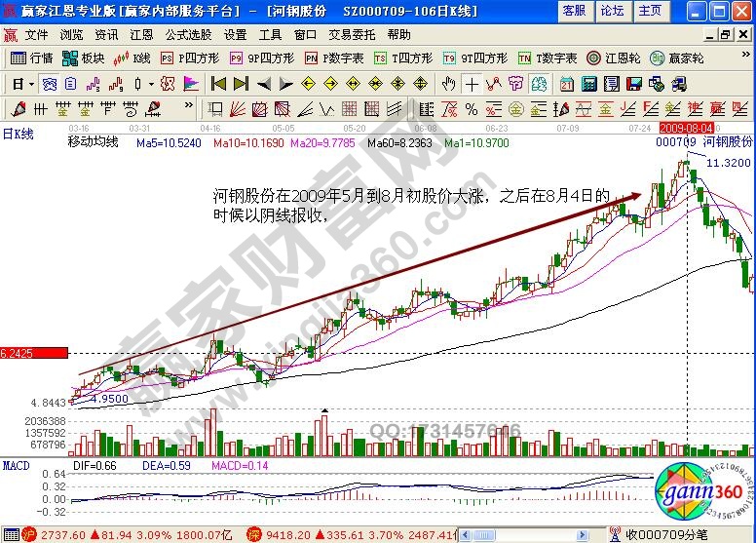This screenshot has width=756, height=543.
Task: Open the candlestick style dropdown arrow
Action: (x=151, y=85)
